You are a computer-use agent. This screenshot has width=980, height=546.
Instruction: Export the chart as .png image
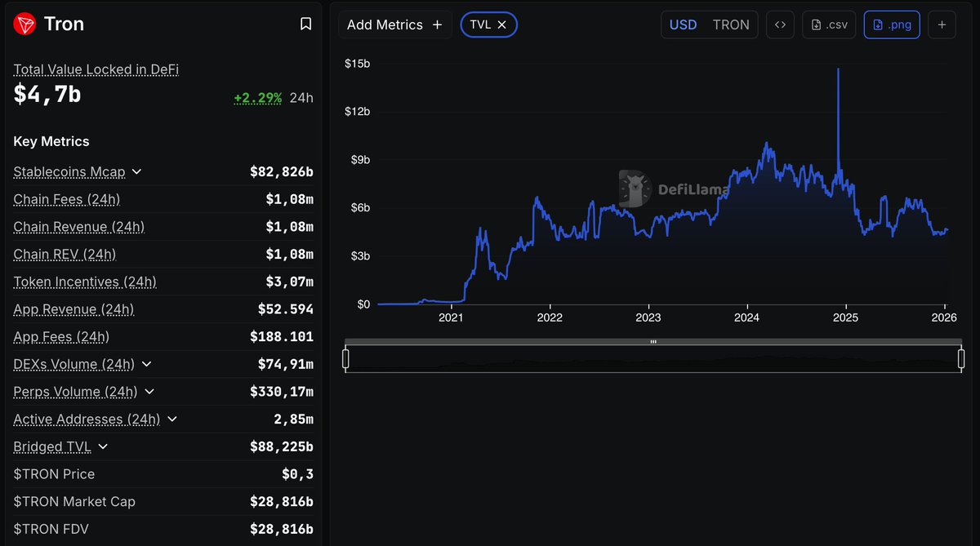pos(891,24)
